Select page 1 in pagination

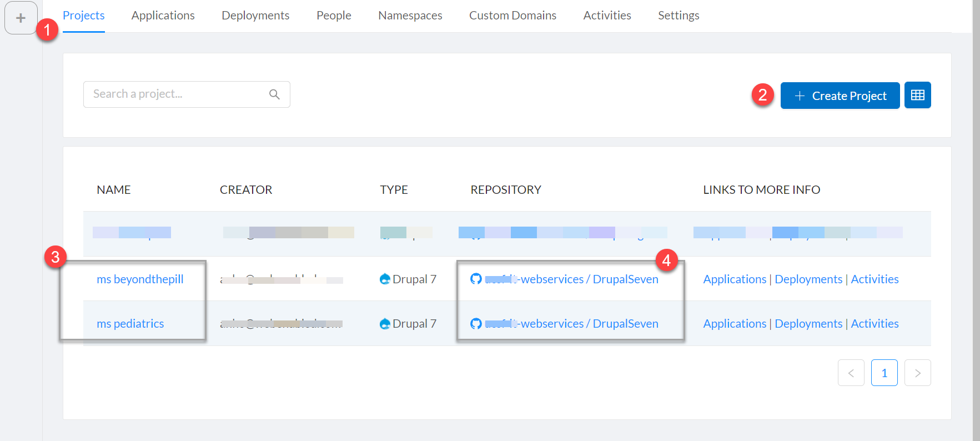(x=884, y=373)
